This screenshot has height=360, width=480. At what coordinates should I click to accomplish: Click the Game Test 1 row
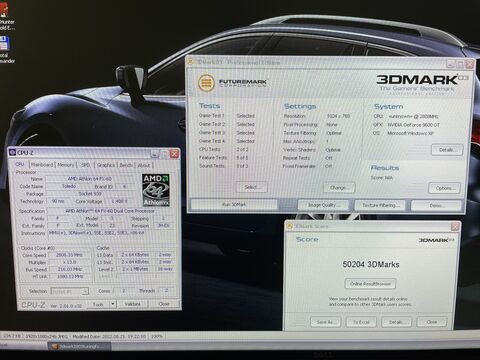coord(227,116)
